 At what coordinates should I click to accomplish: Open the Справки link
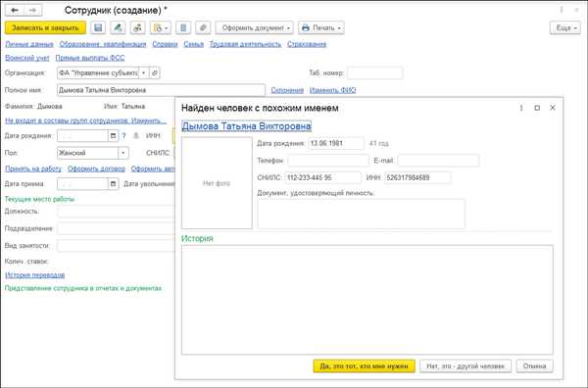click(165, 44)
